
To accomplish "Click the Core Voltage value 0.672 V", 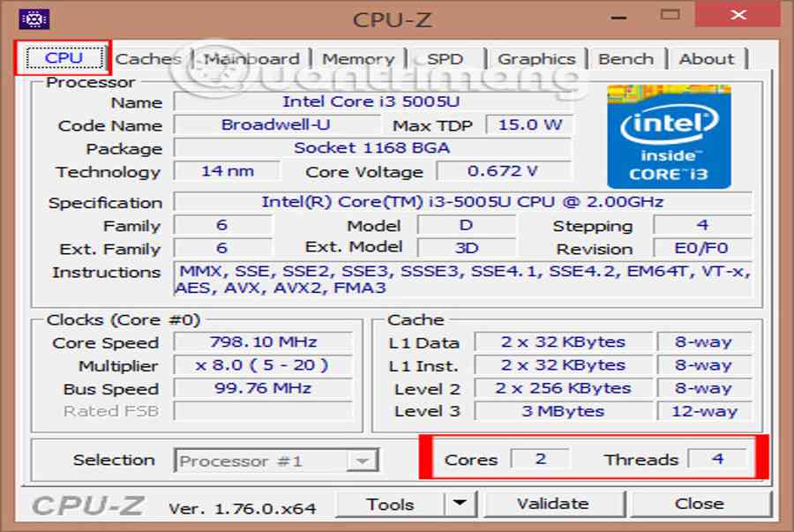I will pos(503,171).
